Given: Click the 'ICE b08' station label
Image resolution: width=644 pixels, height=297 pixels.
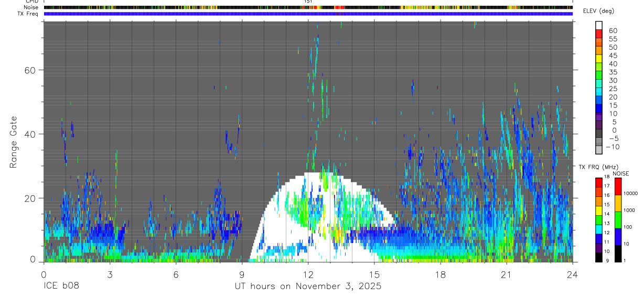Looking at the screenshot, I should 62,287.
